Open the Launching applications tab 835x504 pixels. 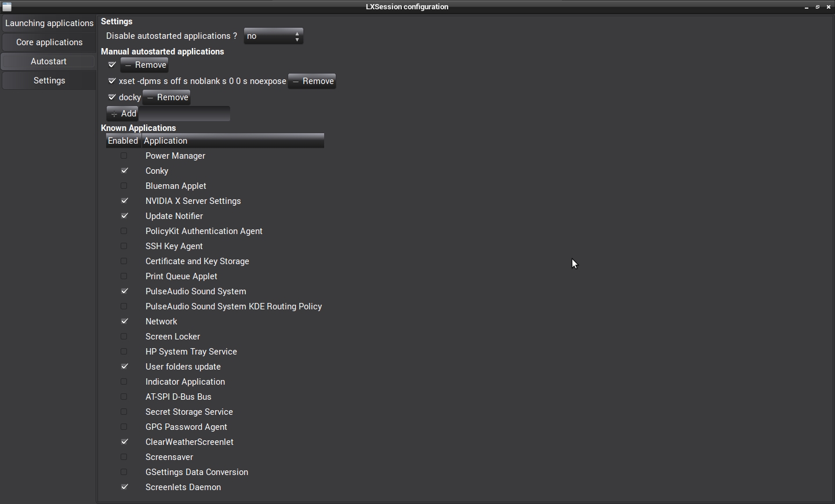click(49, 23)
